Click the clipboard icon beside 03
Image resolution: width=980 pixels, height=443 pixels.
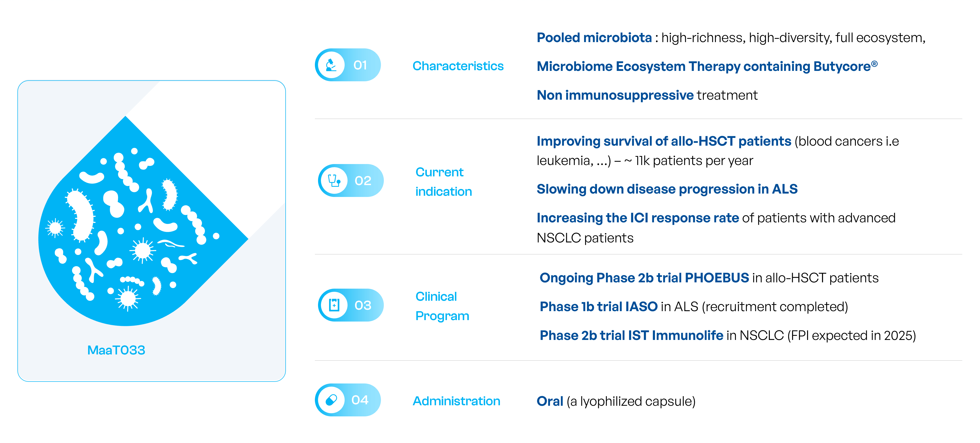(x=334, y=305)
